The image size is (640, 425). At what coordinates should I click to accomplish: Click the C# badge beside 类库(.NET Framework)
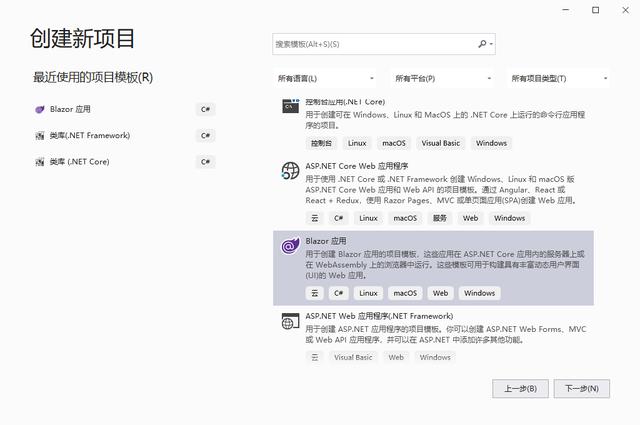click(205, 136)
